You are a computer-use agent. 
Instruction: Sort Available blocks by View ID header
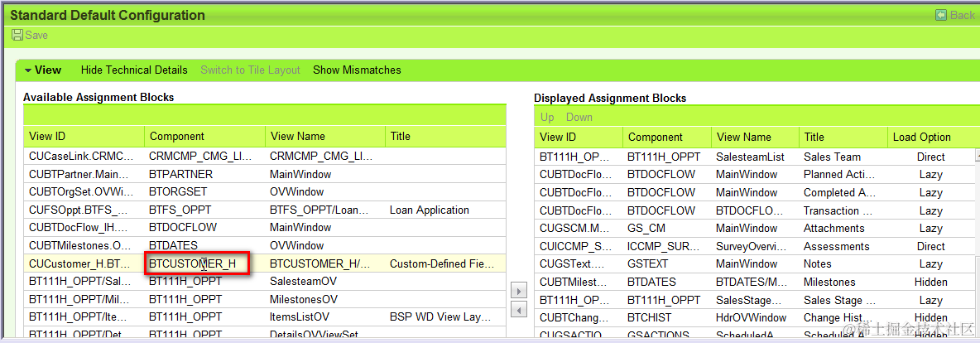coord(84,137)
